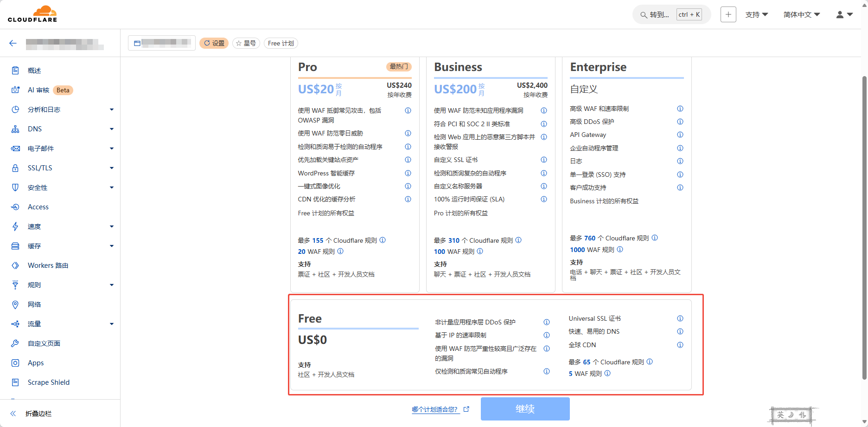This screenshot has height=427, width=868.
Task: Open 自定义页面 in the sidebar
Action: (44, 343)
